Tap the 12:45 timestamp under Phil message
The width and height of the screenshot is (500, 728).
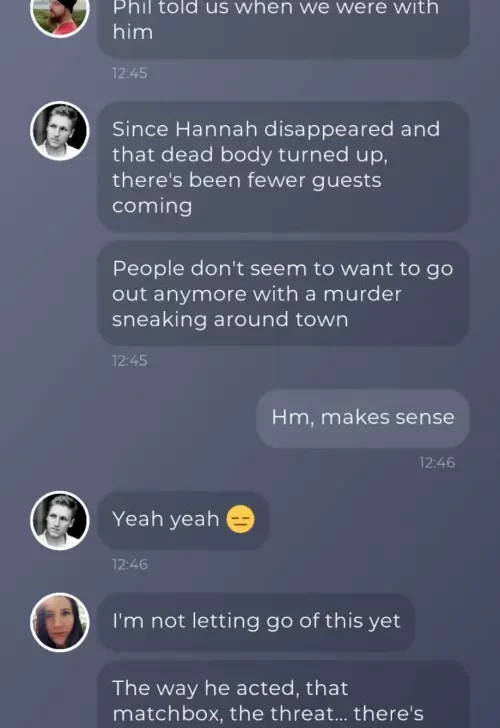coord(130,73)
